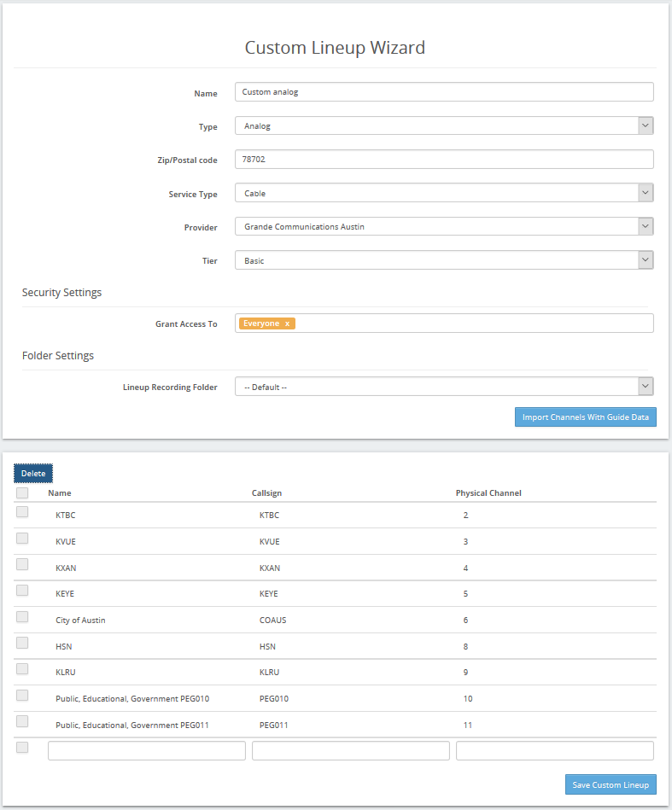Open the Lineup Recording Folder dropdown
This screenshot has width=672, height=810.
pyautogui.click(x=444, y=387)
